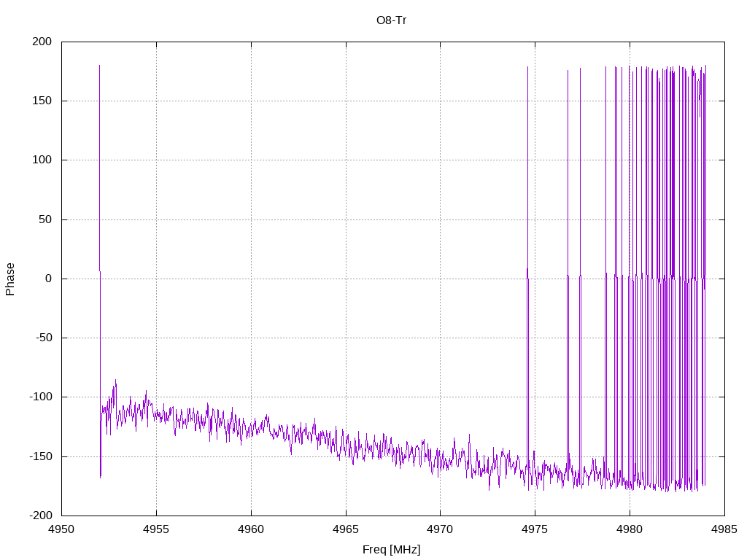Click the y-axis tick label 100
Viewport: 747px width, 560px height.
tap(42, 160)
